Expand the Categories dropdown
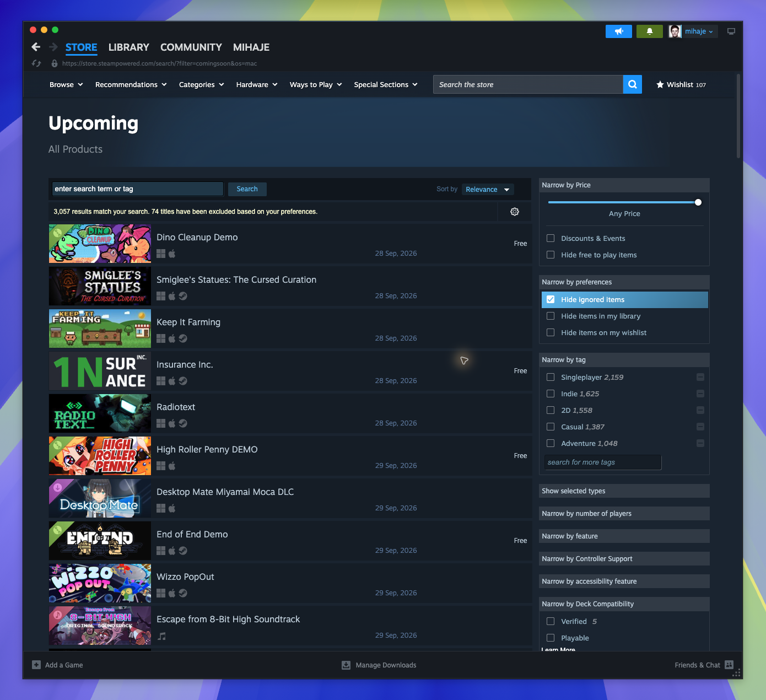The width and height of the screenshot is (766, 700). [x=202, y=84]
